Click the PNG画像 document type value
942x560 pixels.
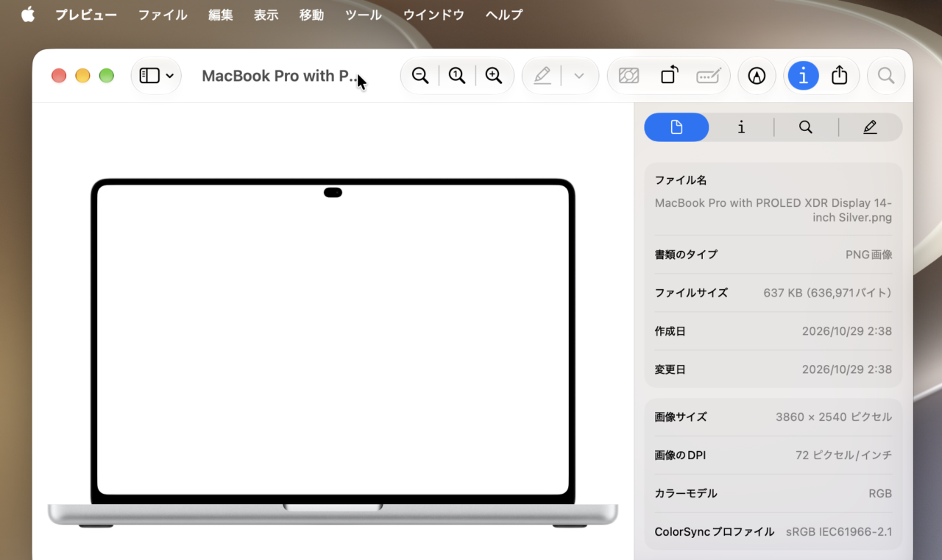click(x=869, y=255)
